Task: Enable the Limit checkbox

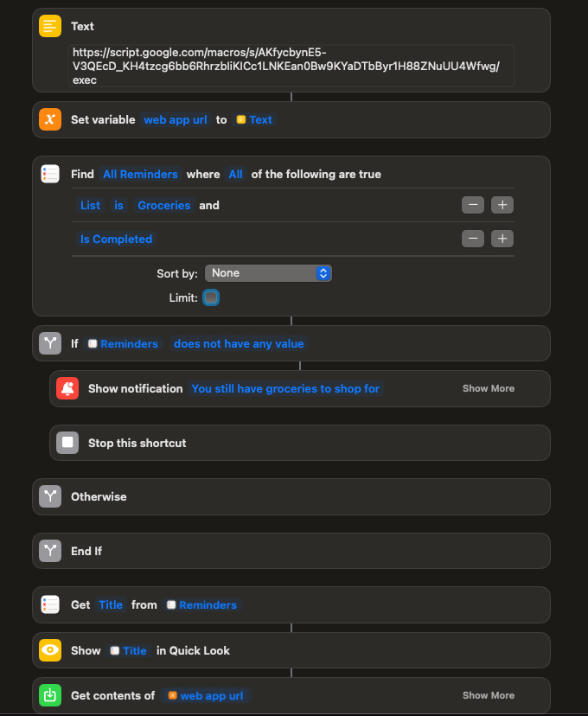Action: pos(211,297)
